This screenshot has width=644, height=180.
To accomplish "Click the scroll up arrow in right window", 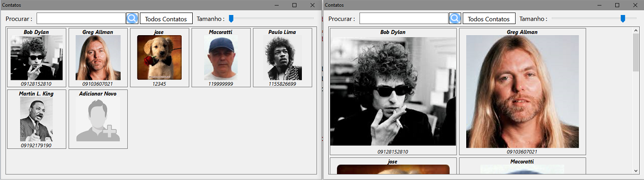I will click(636, 31).
